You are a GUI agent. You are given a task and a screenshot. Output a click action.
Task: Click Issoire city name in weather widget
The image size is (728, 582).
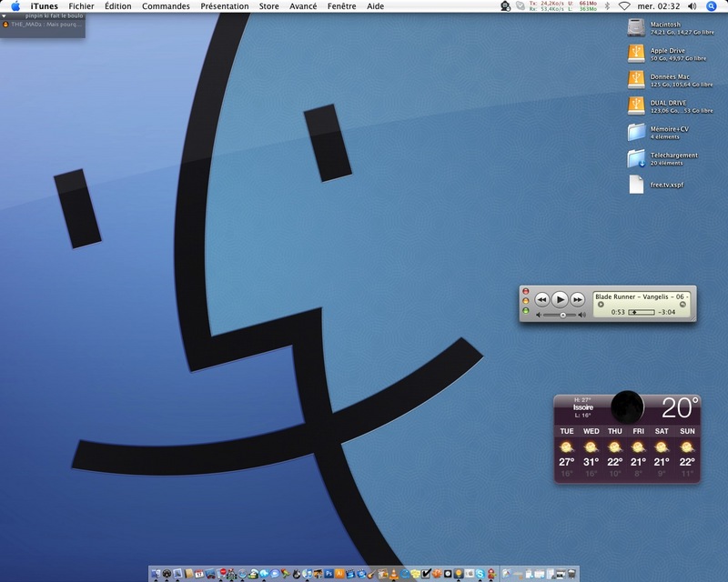tap(583, 407)
